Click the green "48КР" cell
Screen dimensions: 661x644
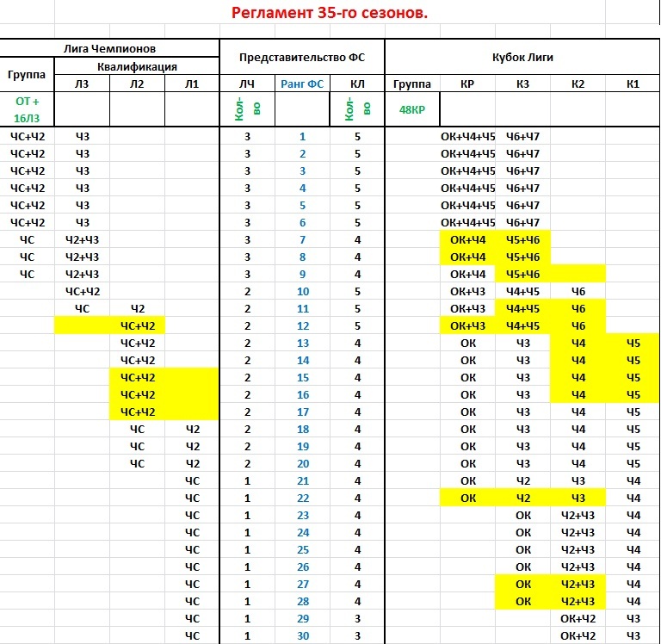(412, 109)
